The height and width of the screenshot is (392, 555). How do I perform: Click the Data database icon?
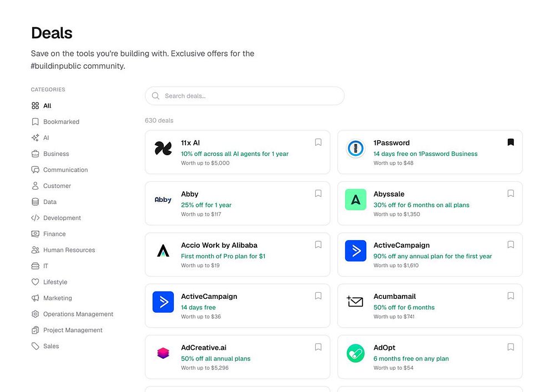click(x=35, y=202)
